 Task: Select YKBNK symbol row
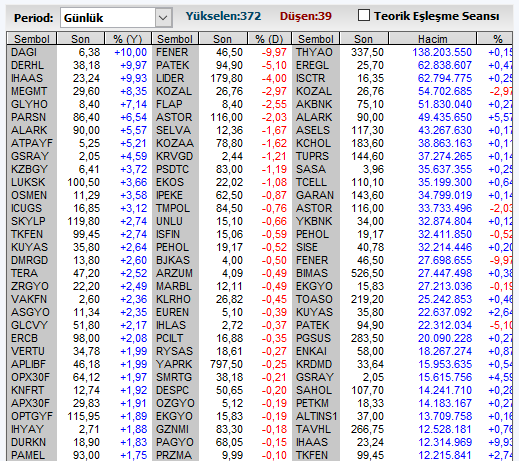(x=314, y=221)
